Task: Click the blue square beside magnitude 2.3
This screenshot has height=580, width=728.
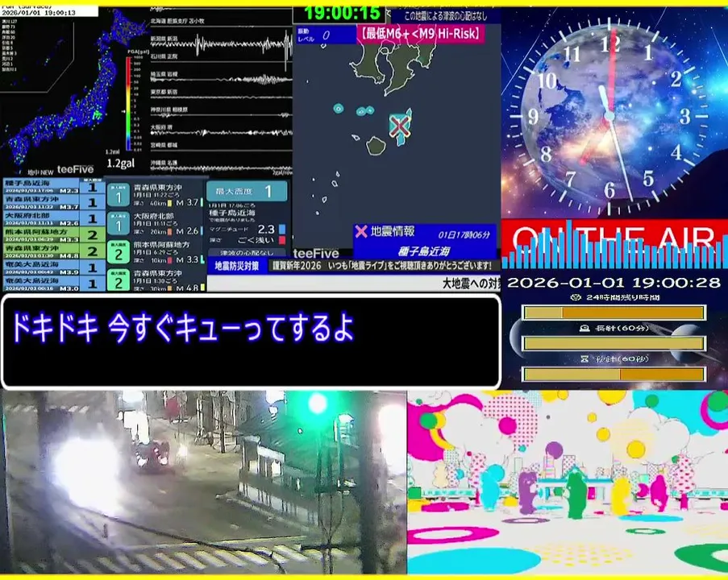Action: [282, 230]
